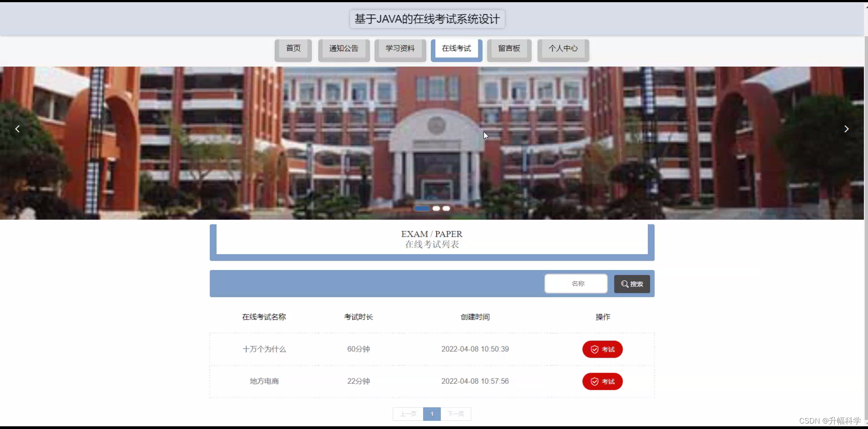Click the first carousel progress bar indicator
The width and height of the screenshot is (868, 429).
[422, 208]
